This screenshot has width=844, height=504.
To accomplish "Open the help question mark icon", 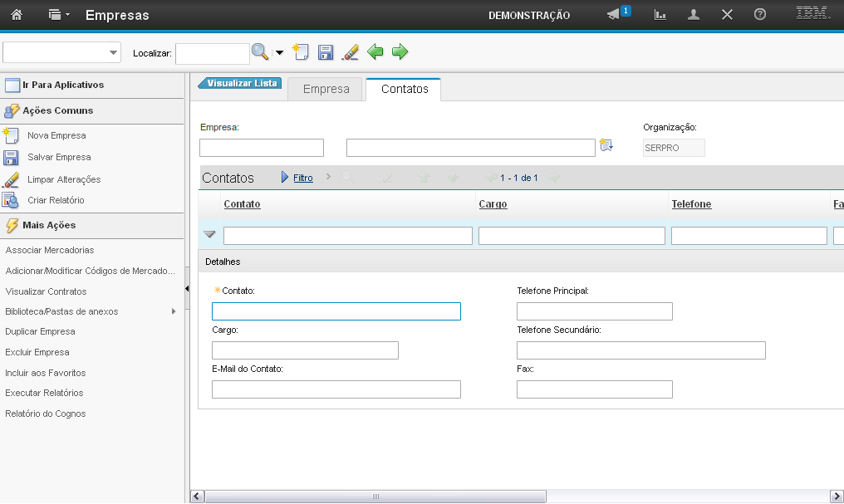I will 759,15.
